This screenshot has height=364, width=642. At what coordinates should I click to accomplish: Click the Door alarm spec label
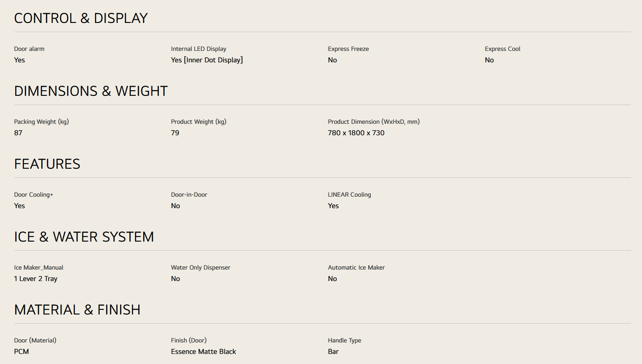click(x=29, y=49)
